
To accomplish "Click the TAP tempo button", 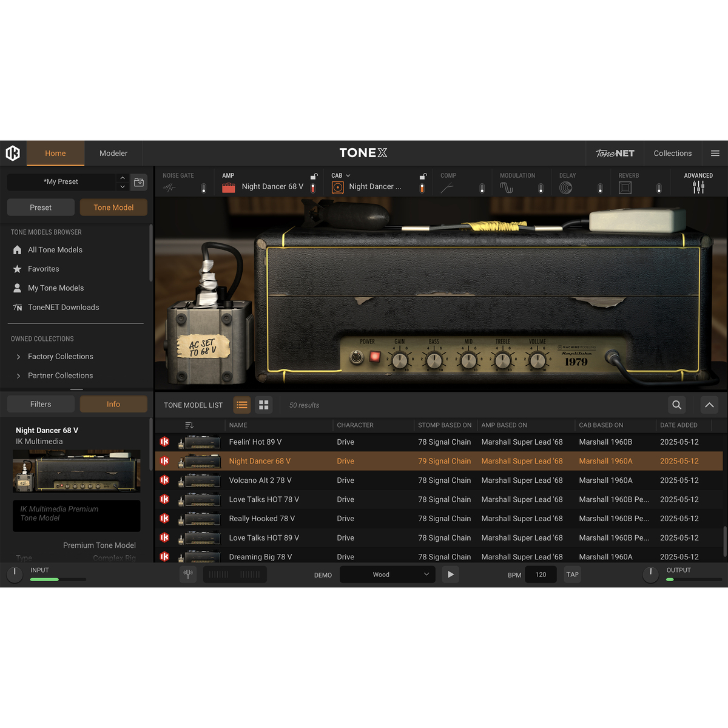I will pyautogui.click(x=573, y=575).
